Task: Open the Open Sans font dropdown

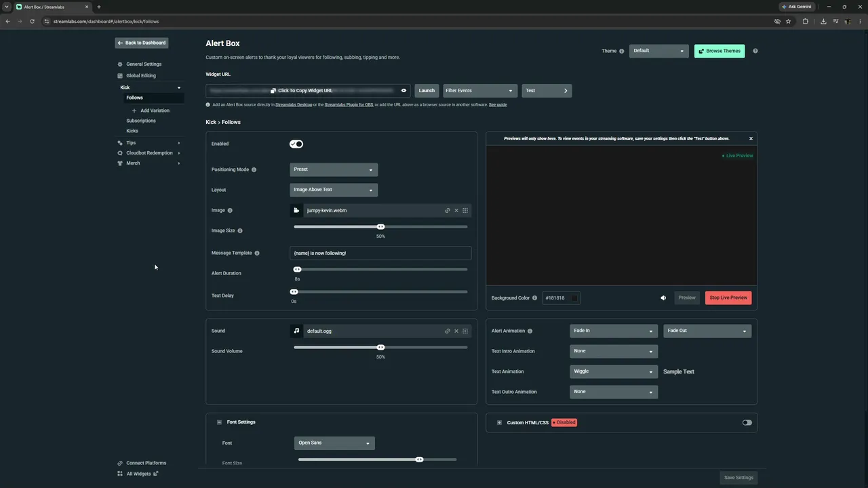Action: click(334, 443)
